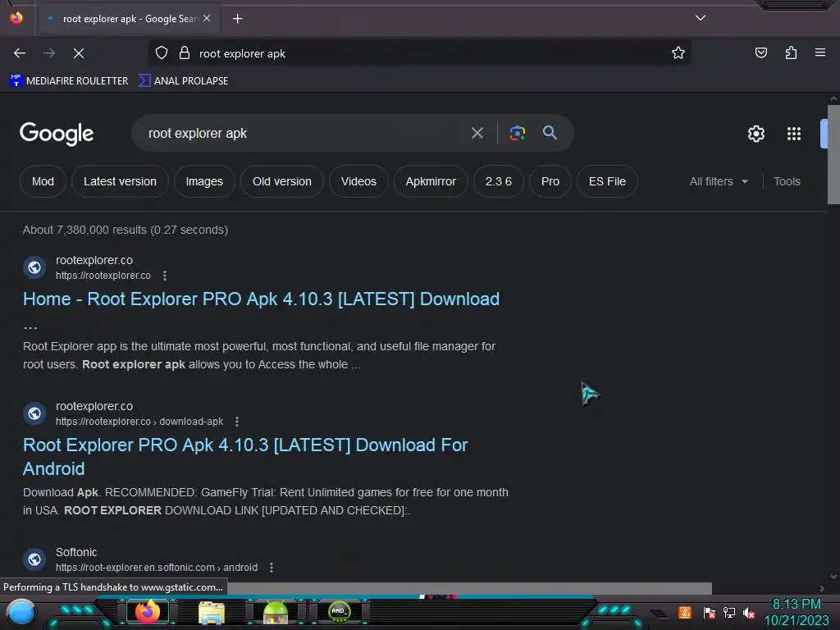Expand the All filters dropdown
The height and width of the screenshot is (630, 840).
(719, 181)
